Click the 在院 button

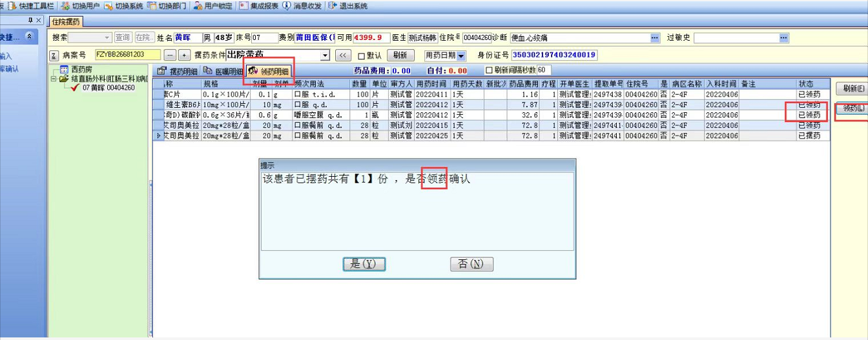coord(144,38)
